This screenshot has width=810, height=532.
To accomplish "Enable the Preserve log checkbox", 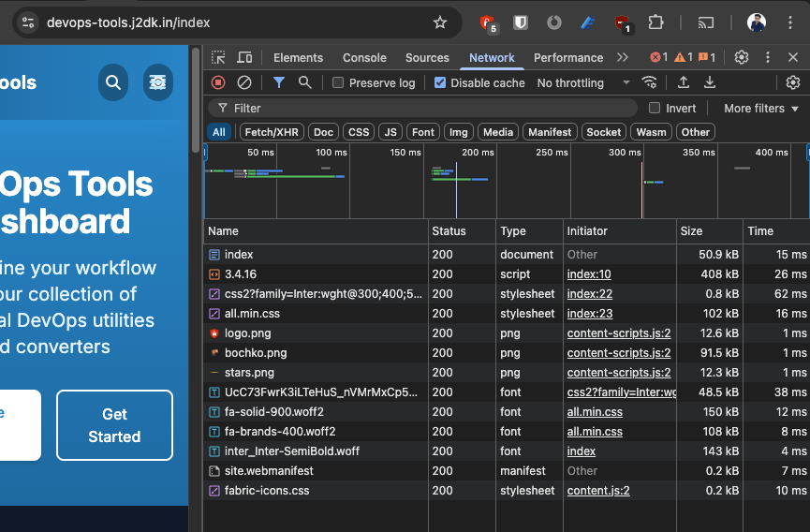I will [x=339, y=82].
